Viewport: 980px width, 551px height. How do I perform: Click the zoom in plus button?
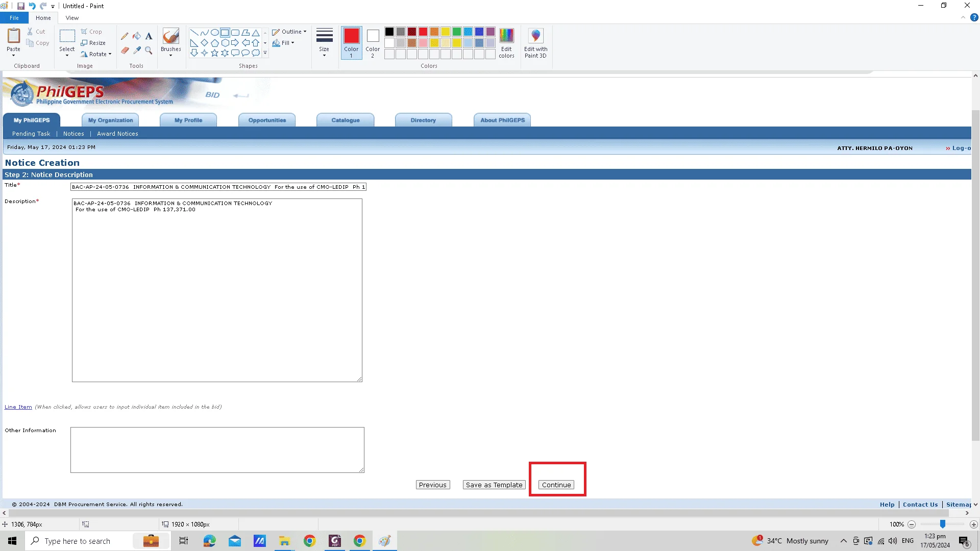click(974, 524)
